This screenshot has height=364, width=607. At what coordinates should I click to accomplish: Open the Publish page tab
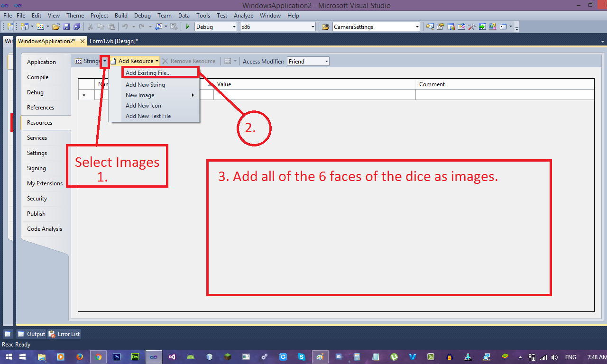[36, 214]
